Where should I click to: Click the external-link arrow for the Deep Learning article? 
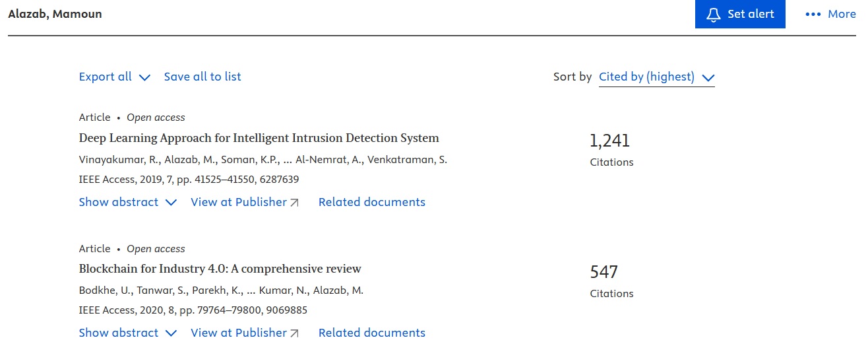[x=295, y=203]
